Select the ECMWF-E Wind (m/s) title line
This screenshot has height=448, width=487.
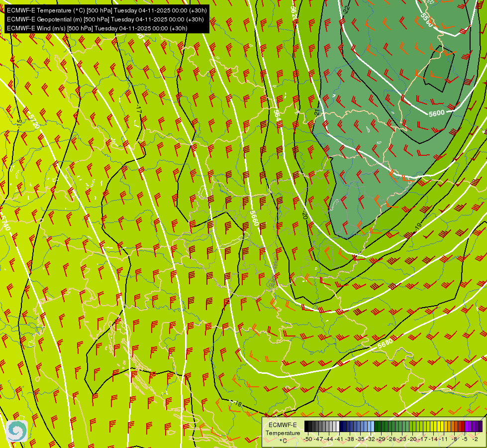tap(97, 28)
